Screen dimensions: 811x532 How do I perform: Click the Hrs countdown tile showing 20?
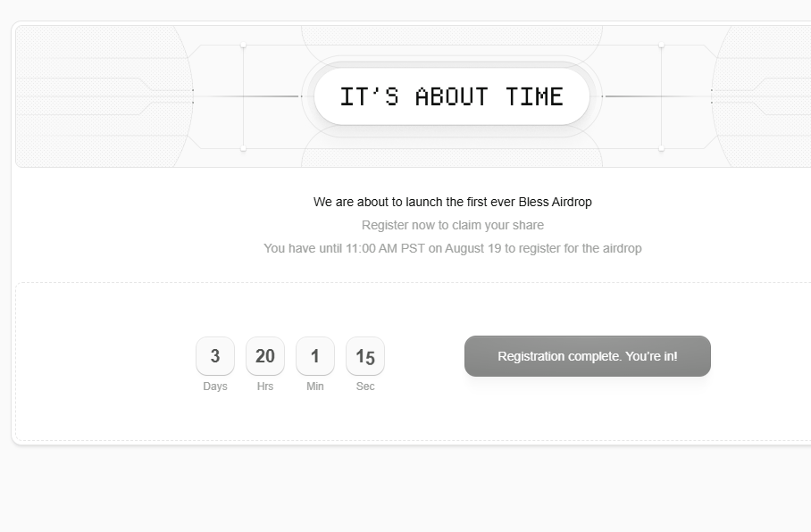[265, 356]
